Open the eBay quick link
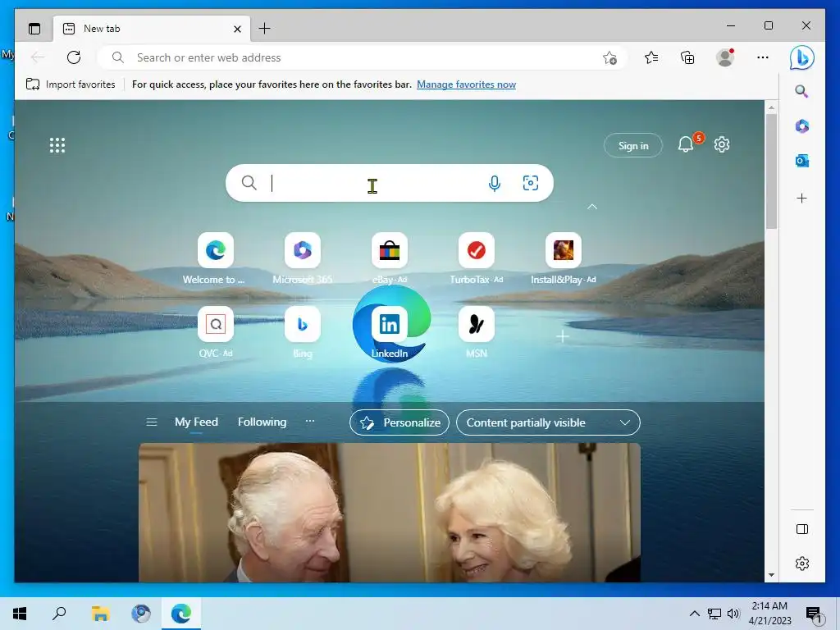Screen dimensions: 840x630 390,258
